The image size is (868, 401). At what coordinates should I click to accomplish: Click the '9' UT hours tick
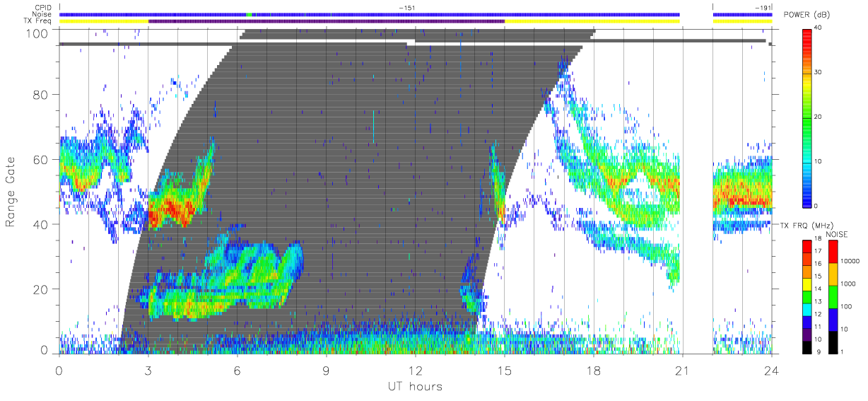tap(327, 370)
